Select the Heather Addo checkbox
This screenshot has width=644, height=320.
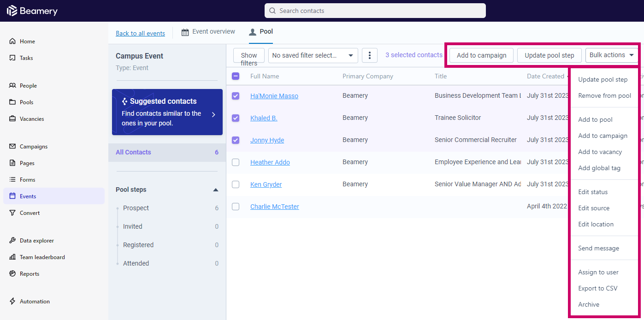236,162
